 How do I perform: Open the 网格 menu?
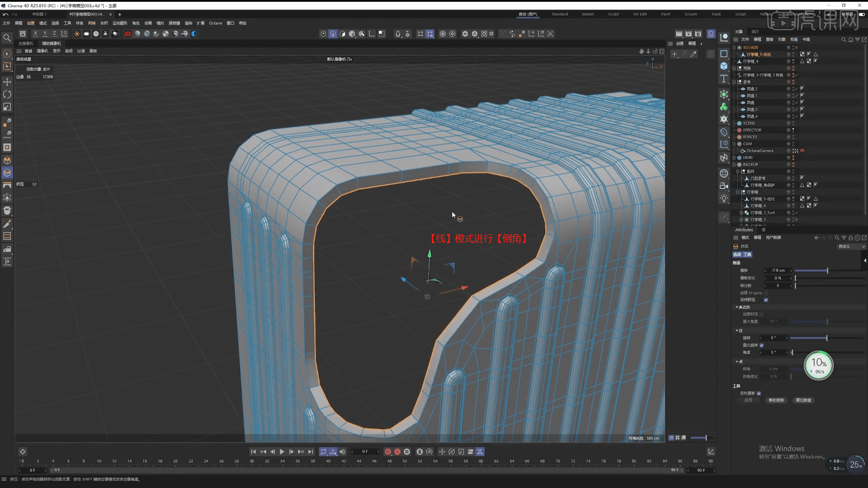tap(92, 23)
